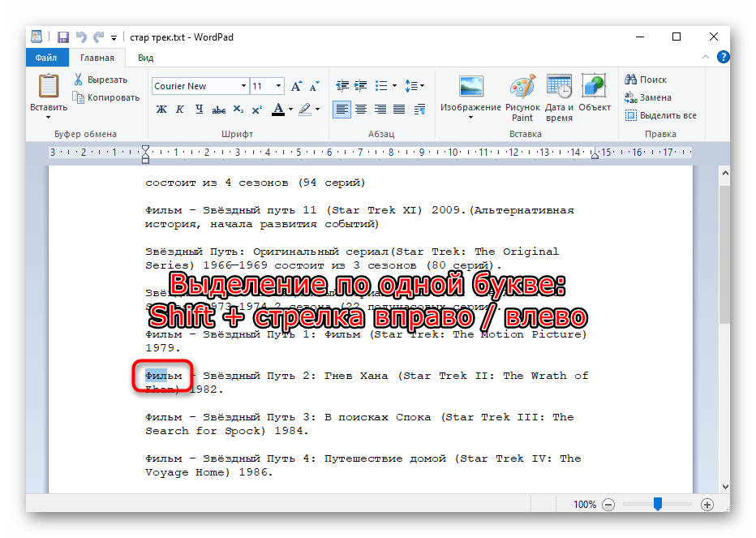
Task: Click the grow font size icon
Action: (x=296, y=86)
